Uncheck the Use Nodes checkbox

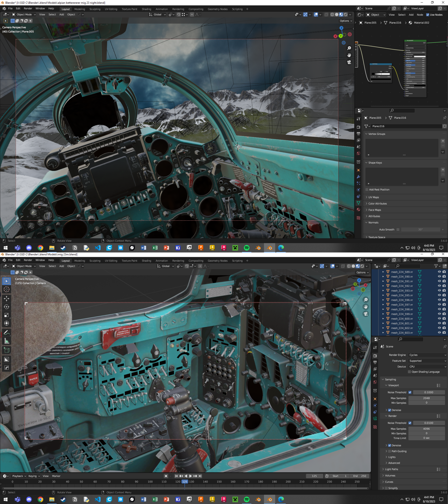(428, 15)
